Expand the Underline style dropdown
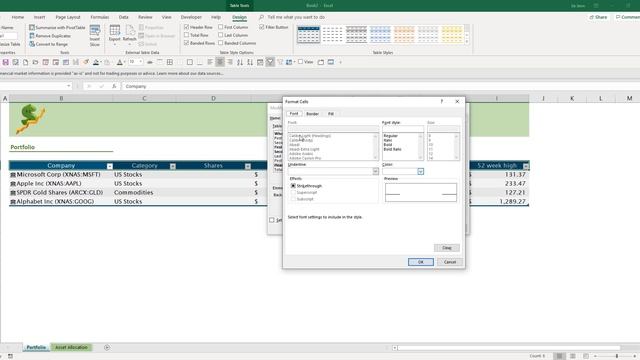This screenshot has width=640, height=360. click(376, 171)
